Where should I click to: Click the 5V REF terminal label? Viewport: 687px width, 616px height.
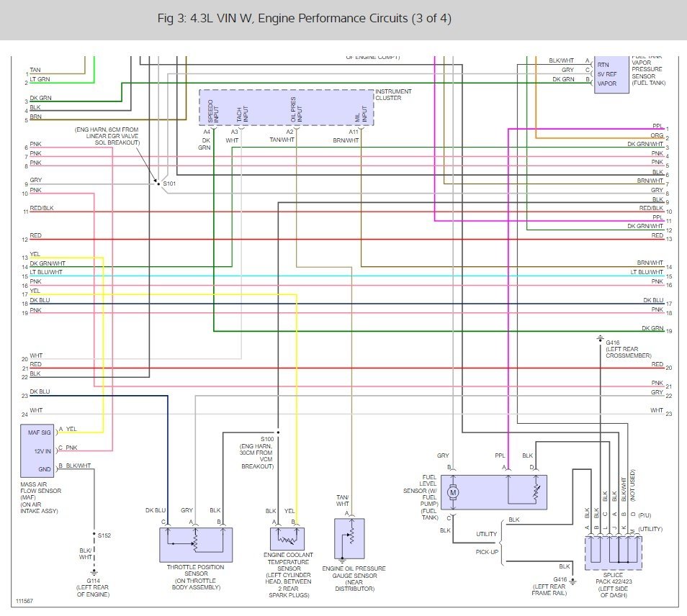click(607, 74)
